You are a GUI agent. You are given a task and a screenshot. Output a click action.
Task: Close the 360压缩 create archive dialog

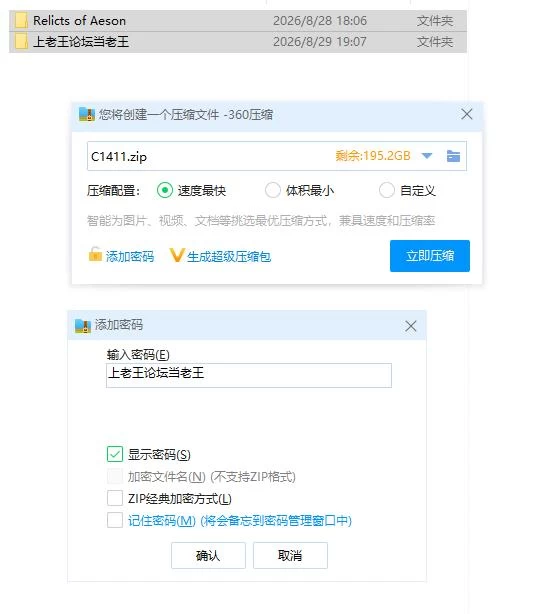(467, 114)
